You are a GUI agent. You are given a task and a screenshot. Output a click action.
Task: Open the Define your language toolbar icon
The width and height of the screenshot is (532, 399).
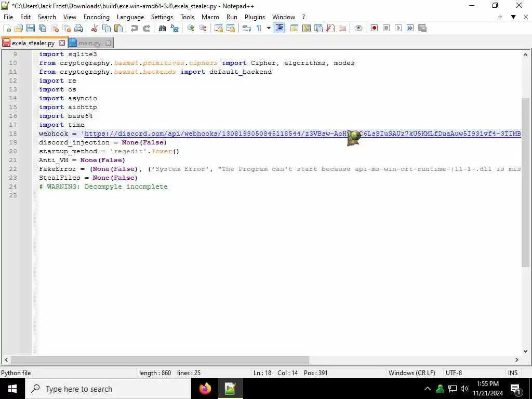tap(294, 28)
